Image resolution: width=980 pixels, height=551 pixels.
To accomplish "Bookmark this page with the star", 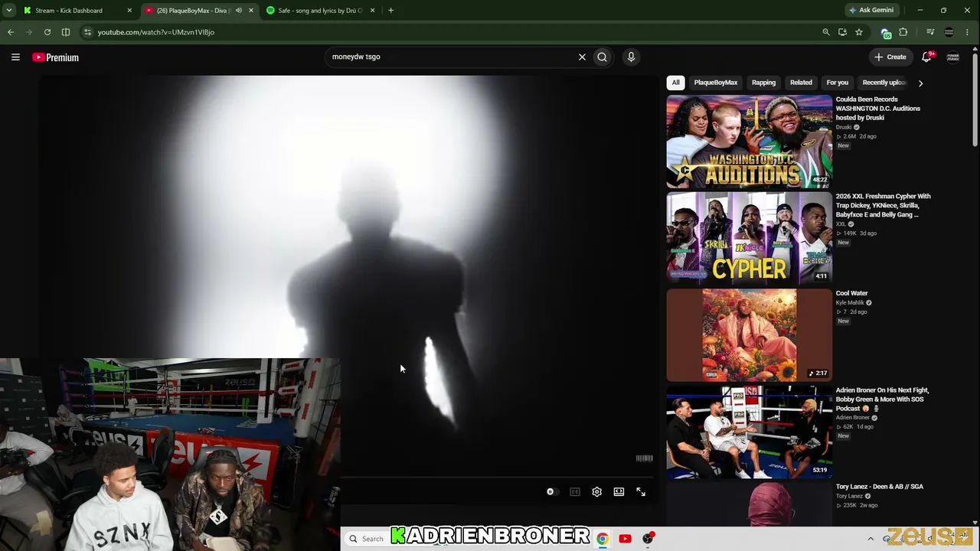I will pos(859,32).
